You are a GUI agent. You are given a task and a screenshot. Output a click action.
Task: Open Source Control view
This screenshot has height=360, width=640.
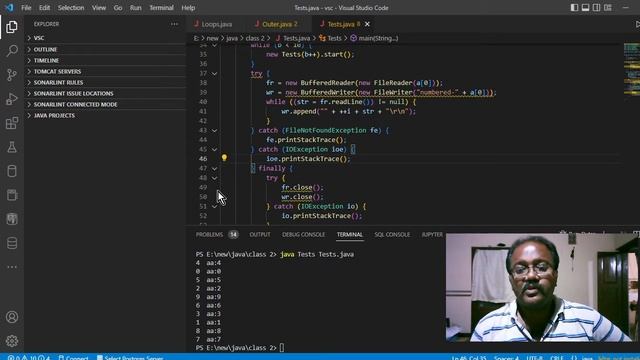click(x=12, y=75)
